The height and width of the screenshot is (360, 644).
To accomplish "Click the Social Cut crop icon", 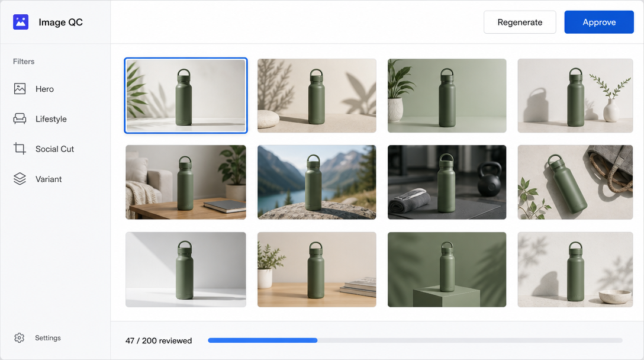I will [20, 149].
